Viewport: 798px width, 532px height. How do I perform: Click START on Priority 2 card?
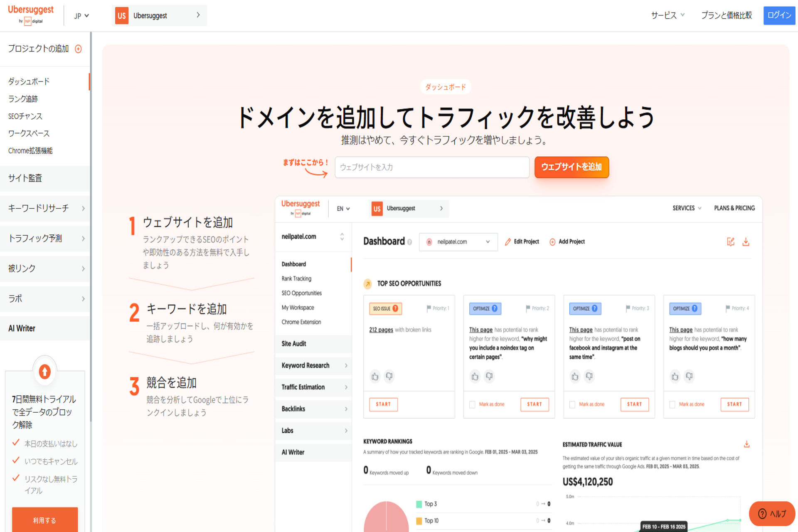pyautogui.click(x=534, y=404)
